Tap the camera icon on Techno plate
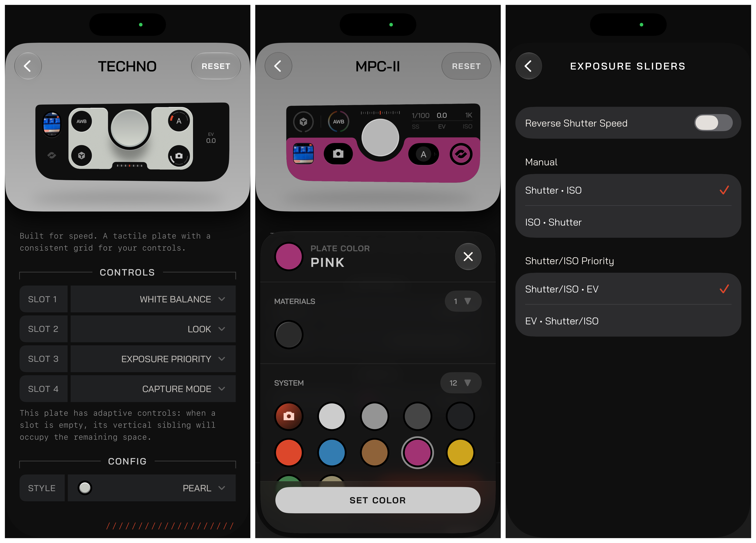The height and width of the screenshot is (543, 756). (x=179, y=156)
